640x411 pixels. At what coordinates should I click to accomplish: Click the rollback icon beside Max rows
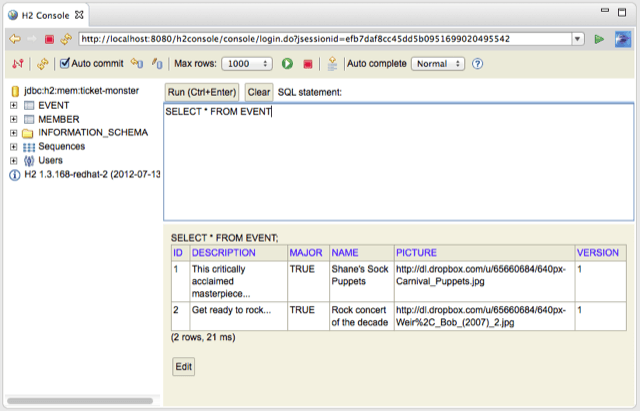[x=157, y=64]
